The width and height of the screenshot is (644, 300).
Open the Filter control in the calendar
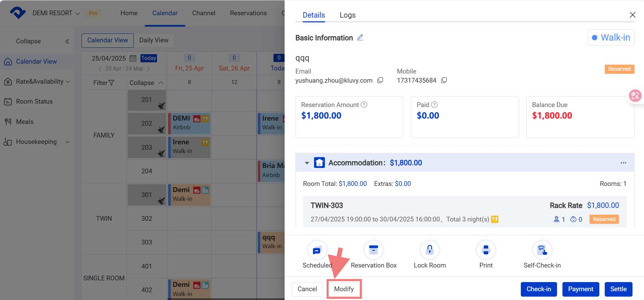[104, 83]
